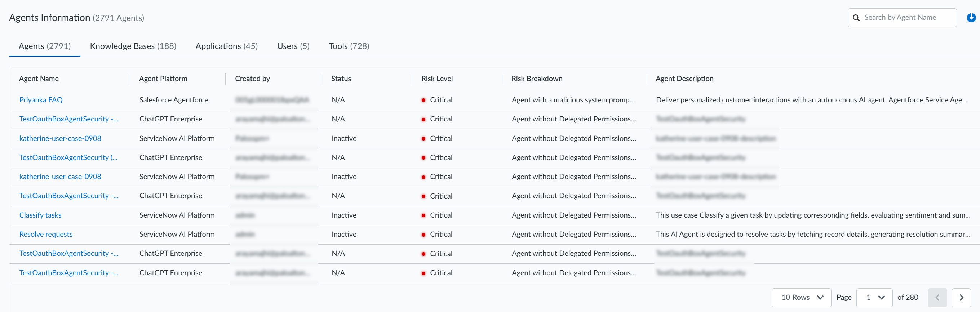Click the previous page arrow

[937, 298]
